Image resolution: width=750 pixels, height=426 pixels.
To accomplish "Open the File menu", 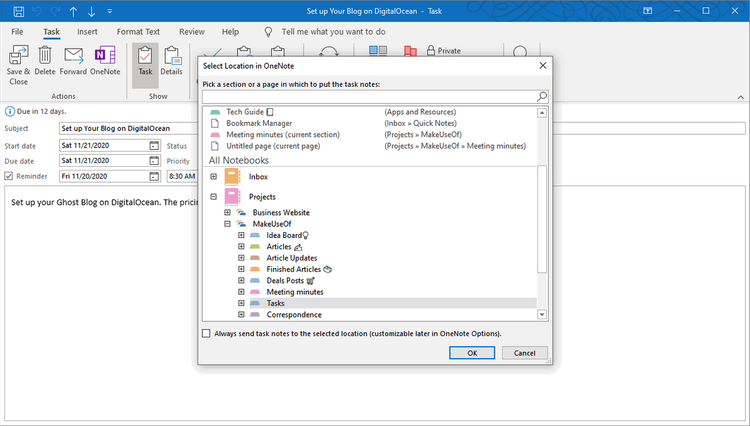I will (x=17, y=32).
